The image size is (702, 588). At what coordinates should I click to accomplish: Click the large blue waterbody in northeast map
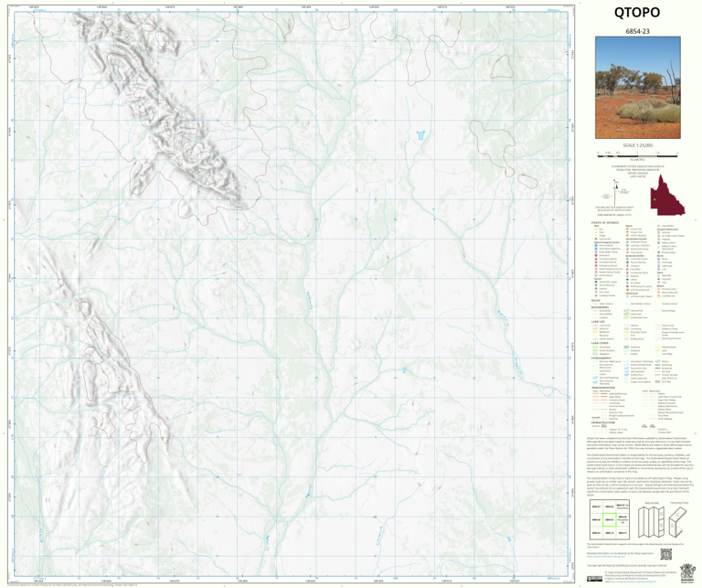[x=420, y=134]
